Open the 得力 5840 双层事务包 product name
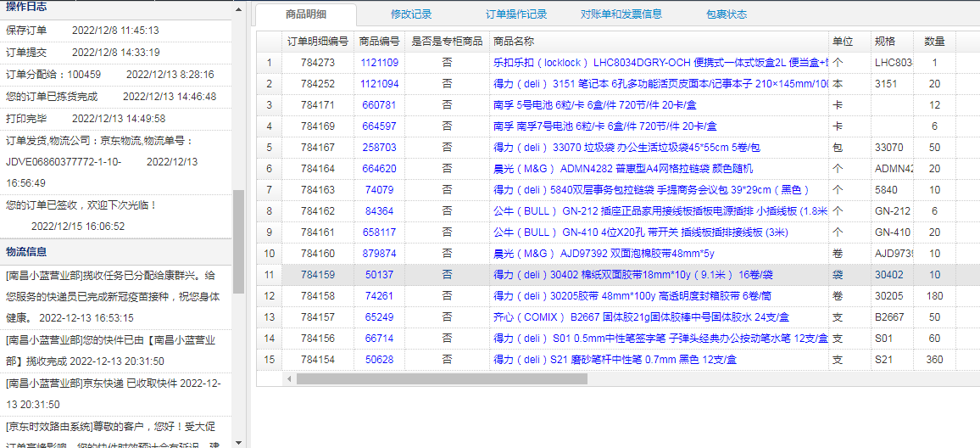This screenshot has height=448, width=980. (x=651, y=189)
